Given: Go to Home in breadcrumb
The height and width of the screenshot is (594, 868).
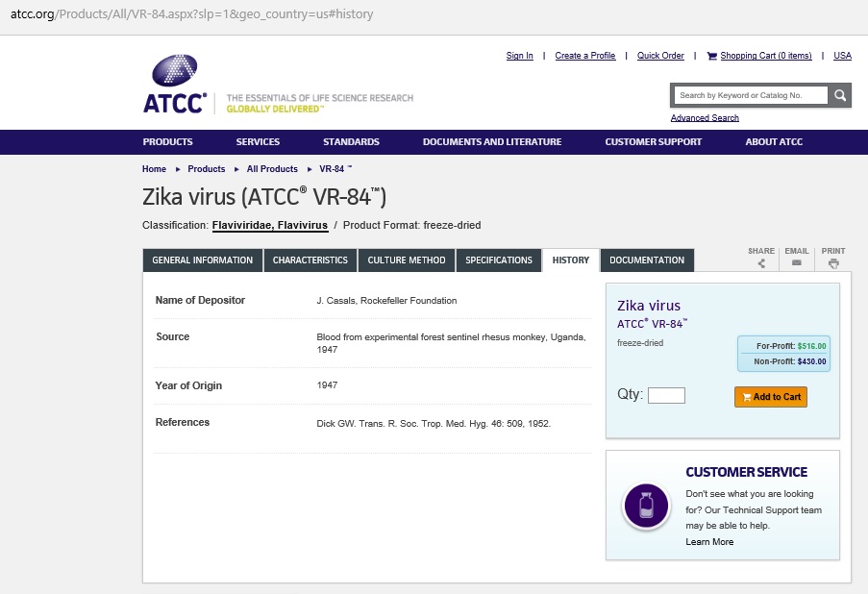Looking at the screenshot, I should point(154,169).
